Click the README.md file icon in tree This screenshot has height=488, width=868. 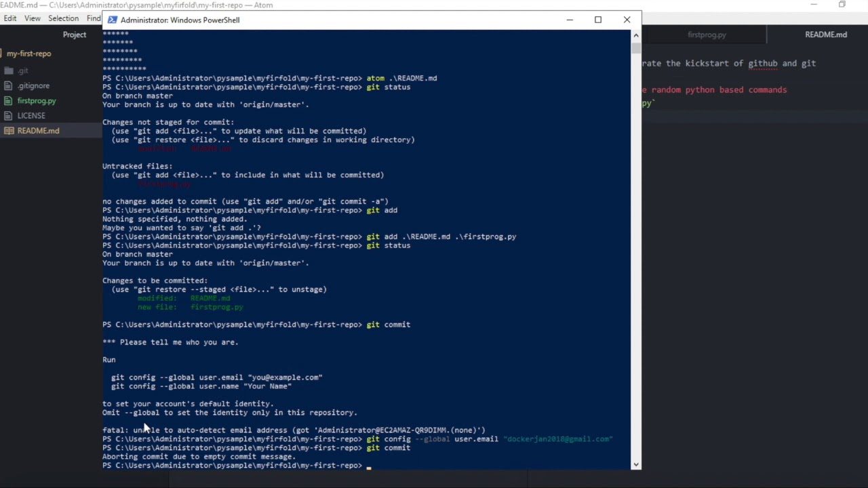tap(9, 130)
